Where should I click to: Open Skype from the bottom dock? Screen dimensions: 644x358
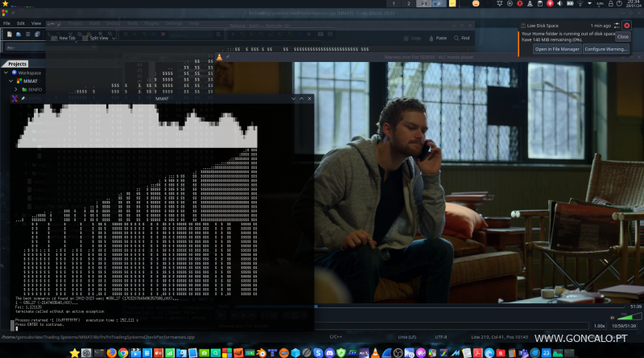coord(318,352)
